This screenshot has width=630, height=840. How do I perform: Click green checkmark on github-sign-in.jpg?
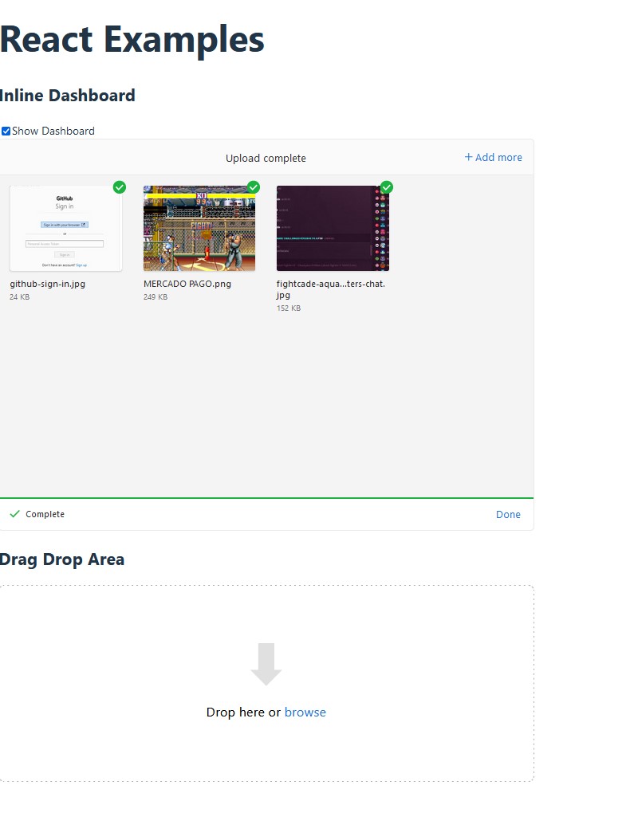point(120,187)
